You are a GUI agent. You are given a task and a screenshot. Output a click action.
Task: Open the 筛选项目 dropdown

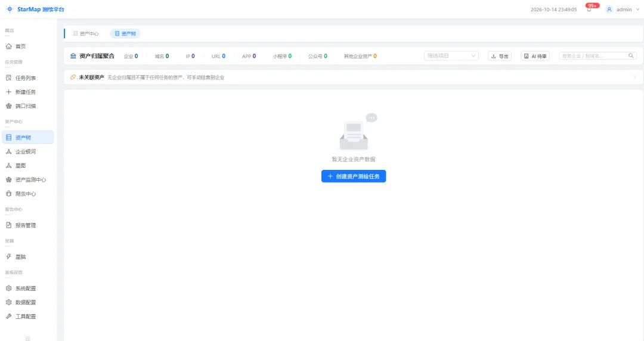click(x=451, y=56)
